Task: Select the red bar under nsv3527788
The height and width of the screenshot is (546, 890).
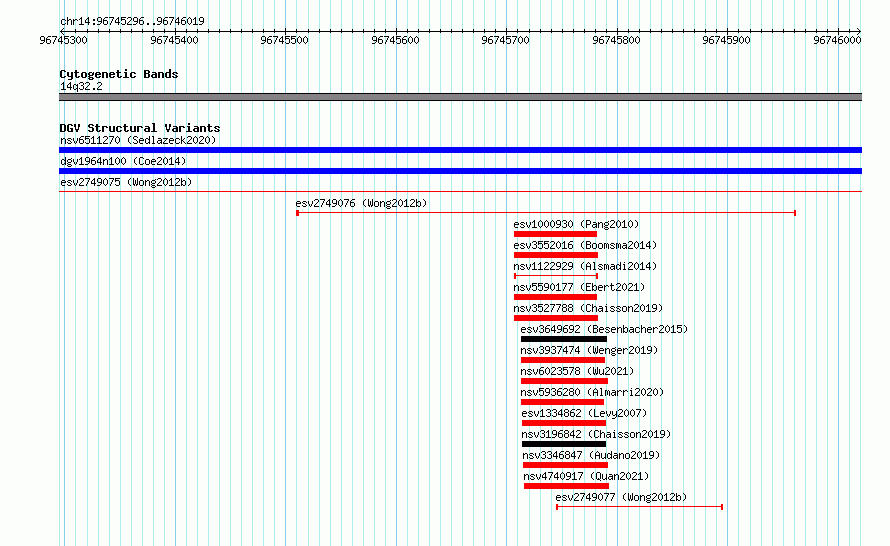Action: pyautogui.click(x=556, y=318)
